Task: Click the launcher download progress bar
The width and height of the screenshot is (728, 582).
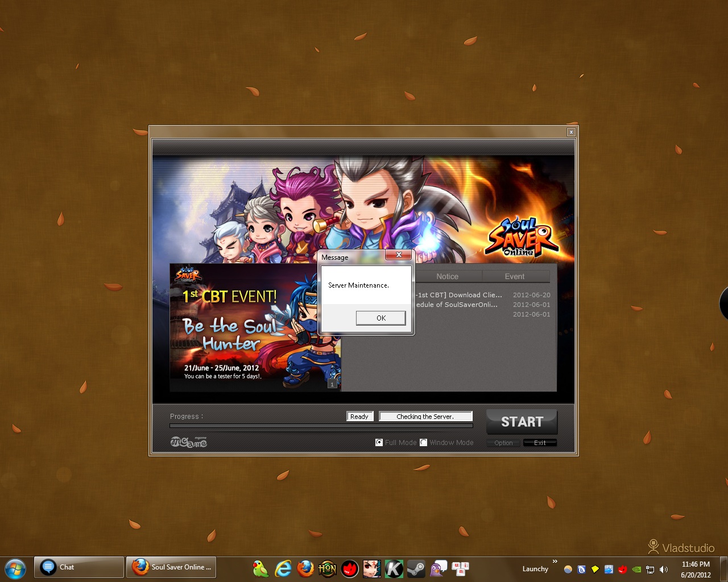Action: [321, 426]
